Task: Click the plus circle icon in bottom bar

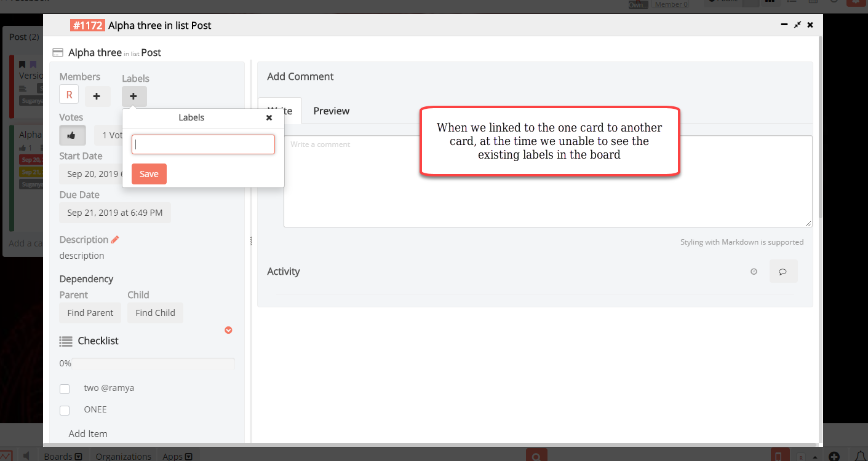Action: click(x=834, y=457)
